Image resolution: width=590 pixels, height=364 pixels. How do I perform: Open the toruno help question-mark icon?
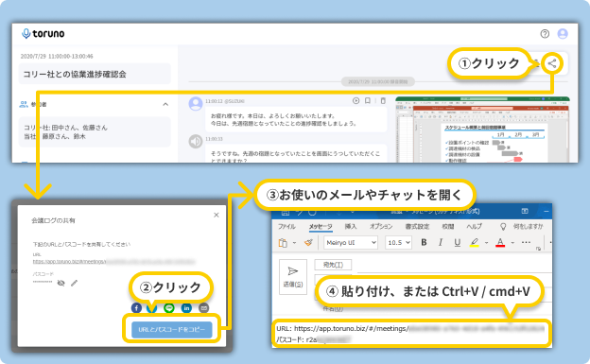545,34
